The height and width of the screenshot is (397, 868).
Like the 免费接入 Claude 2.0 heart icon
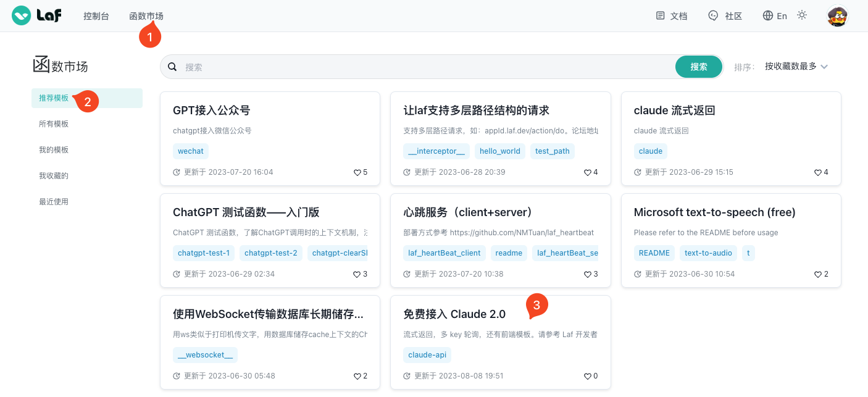click(588, 376)
